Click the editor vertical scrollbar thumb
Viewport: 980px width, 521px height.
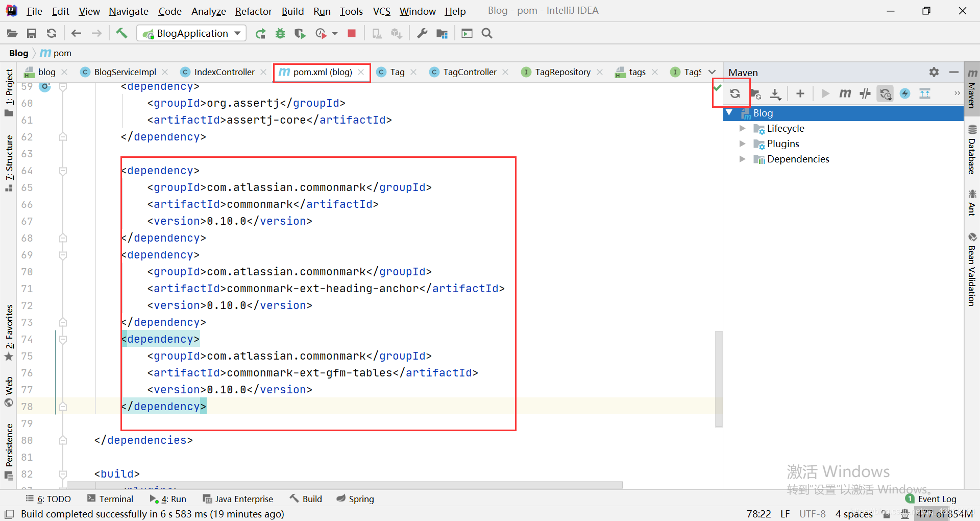click(718, 378)
